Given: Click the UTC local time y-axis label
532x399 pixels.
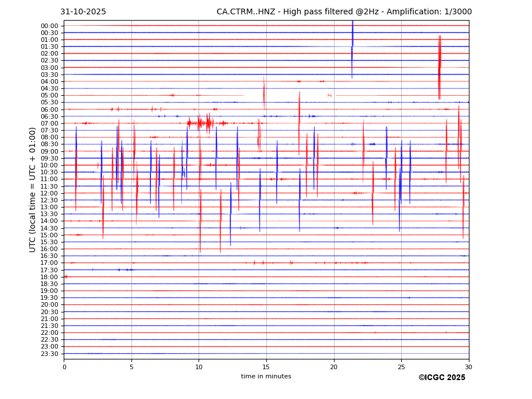Looking at the screenshot, I should tap(33, 189).
